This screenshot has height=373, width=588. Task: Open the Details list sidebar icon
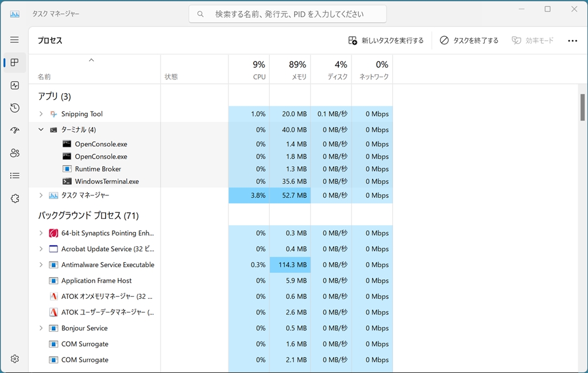(14, 176)
